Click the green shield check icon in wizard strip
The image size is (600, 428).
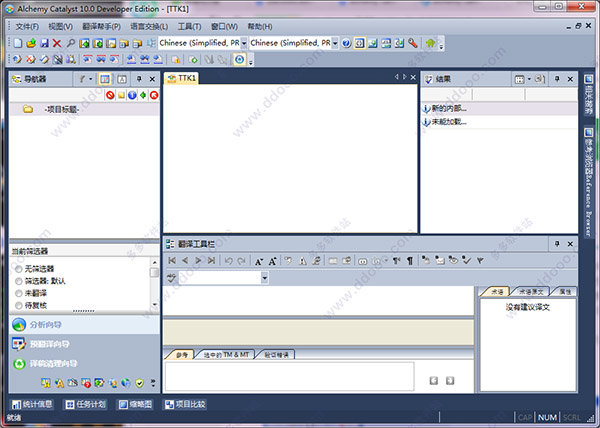140,383
